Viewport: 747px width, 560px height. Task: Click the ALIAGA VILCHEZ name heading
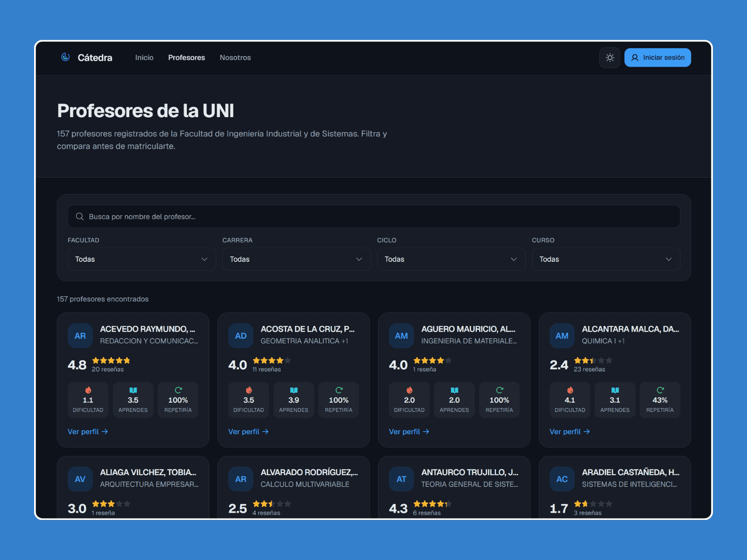pyautogui.click(x=148, y=472)
